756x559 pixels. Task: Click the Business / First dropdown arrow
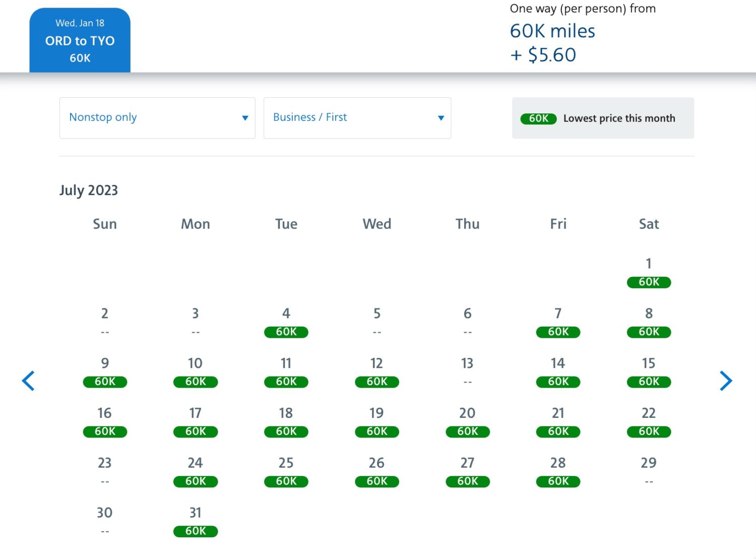(x=441, y=117)
